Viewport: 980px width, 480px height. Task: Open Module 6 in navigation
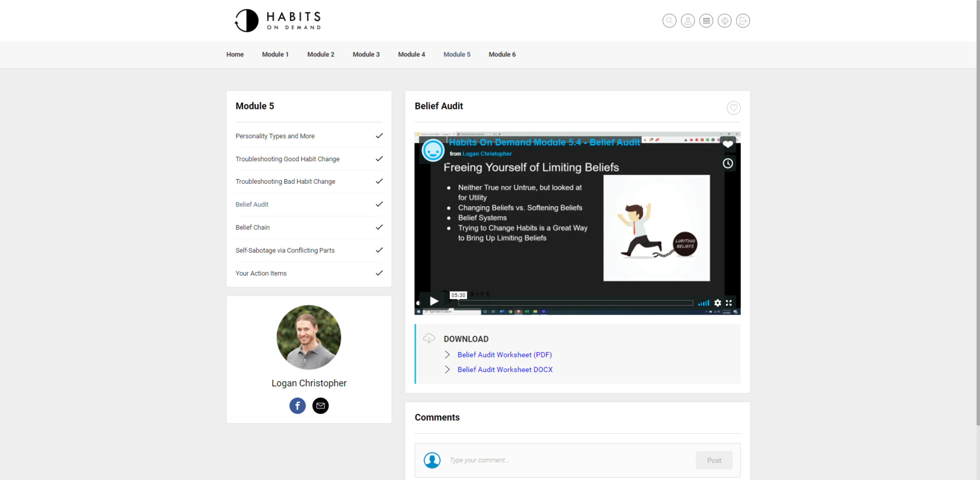[502, 54]
